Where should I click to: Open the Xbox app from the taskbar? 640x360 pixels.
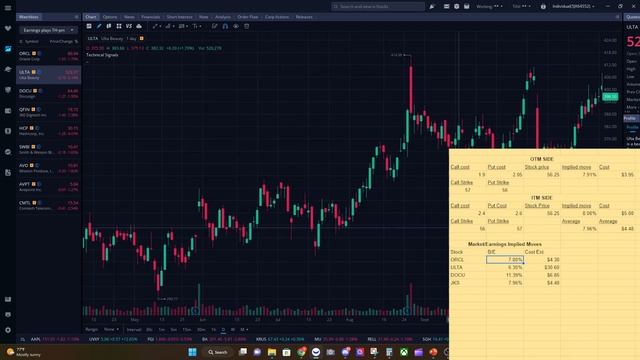[x=404, y=352]
